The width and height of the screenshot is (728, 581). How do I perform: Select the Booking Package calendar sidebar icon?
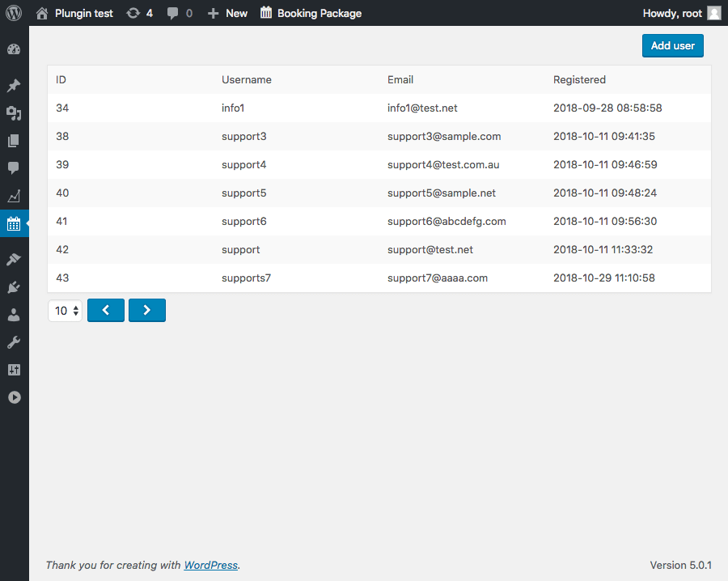(x=14, y=224)
